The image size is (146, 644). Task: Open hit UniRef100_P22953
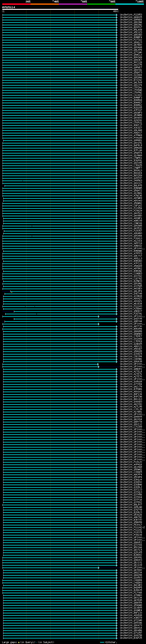pyautogui.click(x=131, y=15)
